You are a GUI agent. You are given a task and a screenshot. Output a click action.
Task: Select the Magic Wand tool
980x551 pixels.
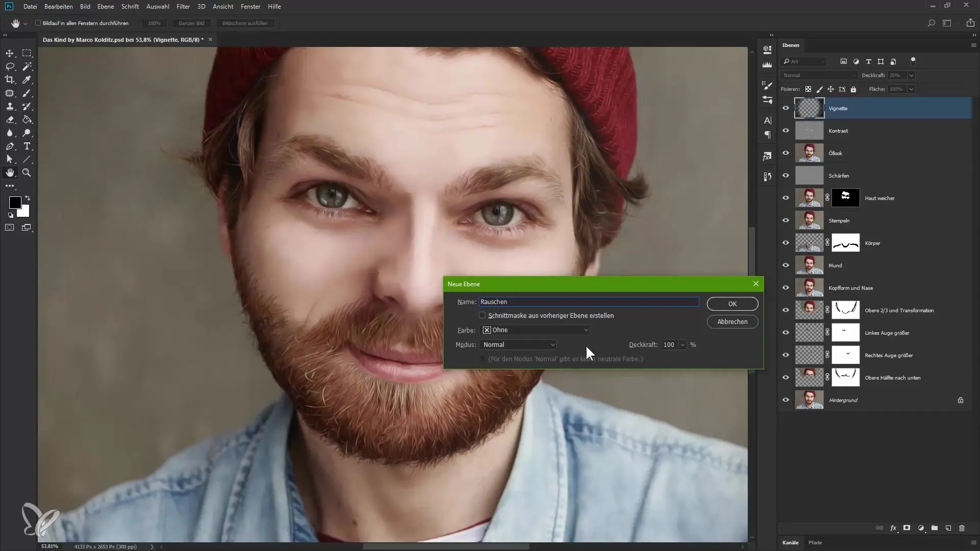coord(27,66)
